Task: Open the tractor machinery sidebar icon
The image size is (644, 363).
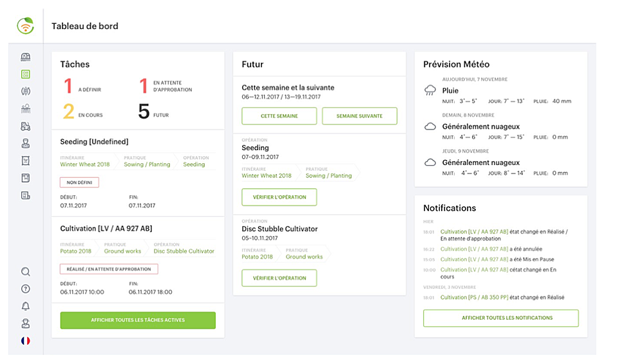Action: click(26, 126)
